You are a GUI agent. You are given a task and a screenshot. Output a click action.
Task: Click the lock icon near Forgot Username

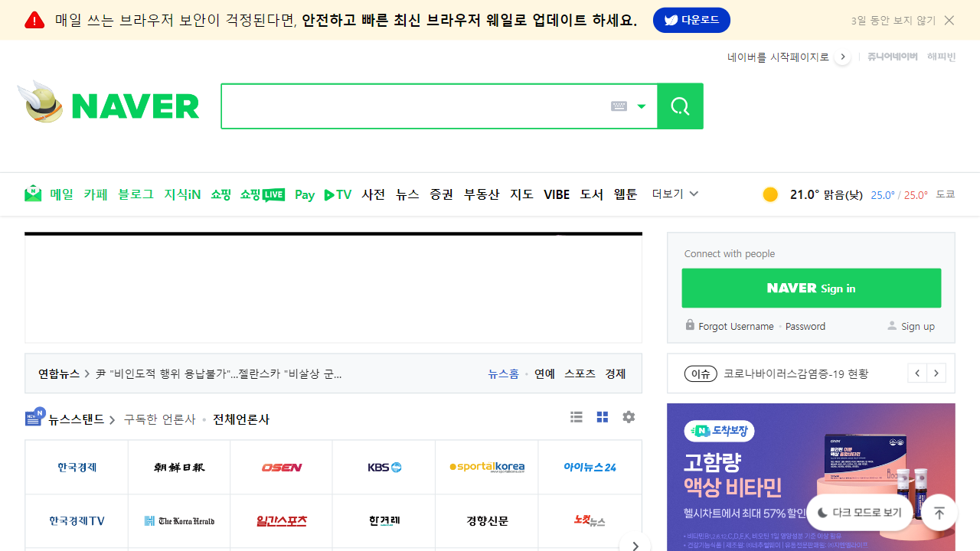(690, 324)
